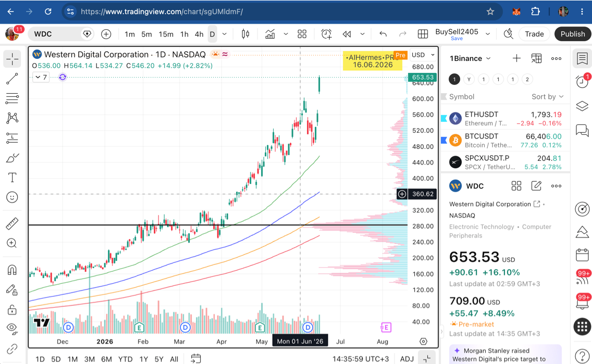Activate the zoom in tool

click(12, 243)
